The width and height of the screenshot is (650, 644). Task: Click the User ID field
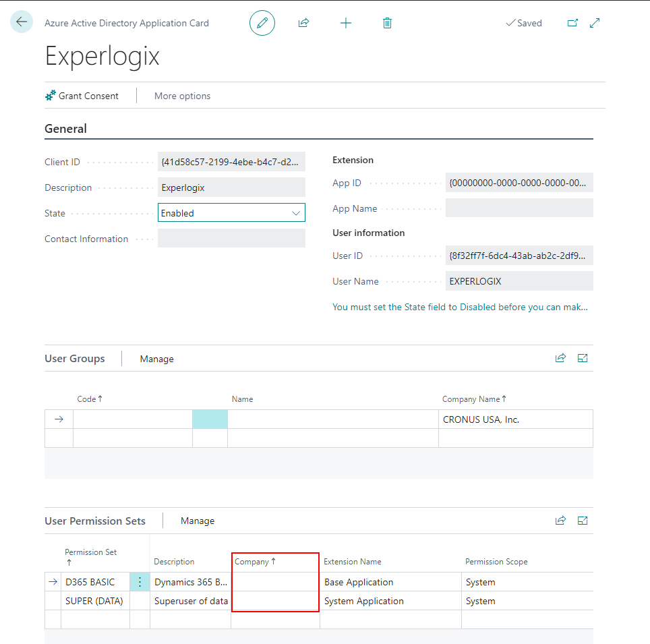pos(519,256)
